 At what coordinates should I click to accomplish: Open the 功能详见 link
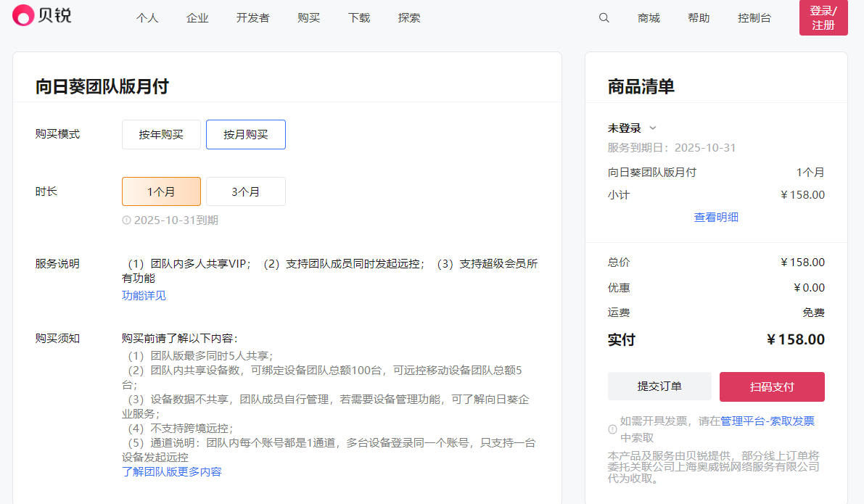tap(144, 295)
